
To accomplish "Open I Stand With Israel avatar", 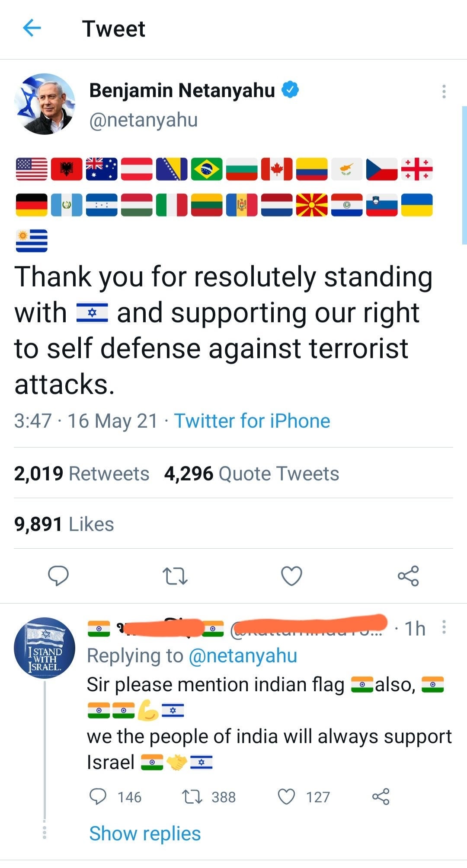I will pos(45,648).
